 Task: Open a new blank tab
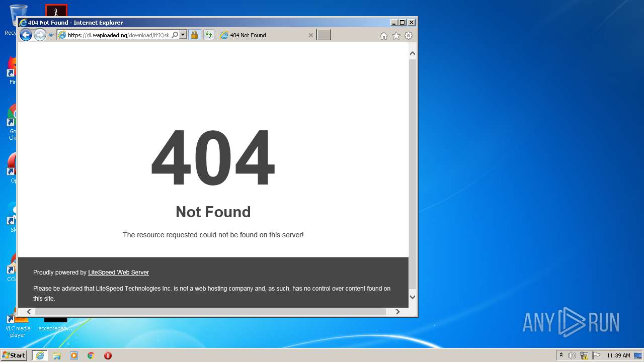324,35
